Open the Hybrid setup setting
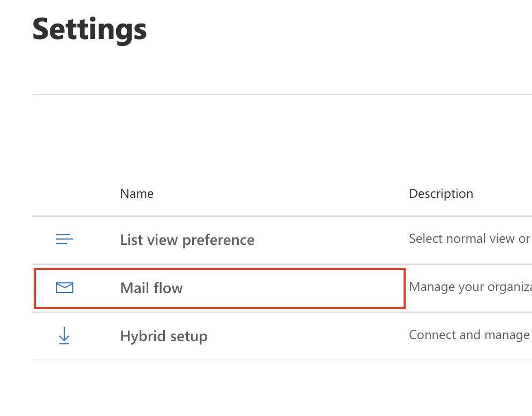 point(164,336)
